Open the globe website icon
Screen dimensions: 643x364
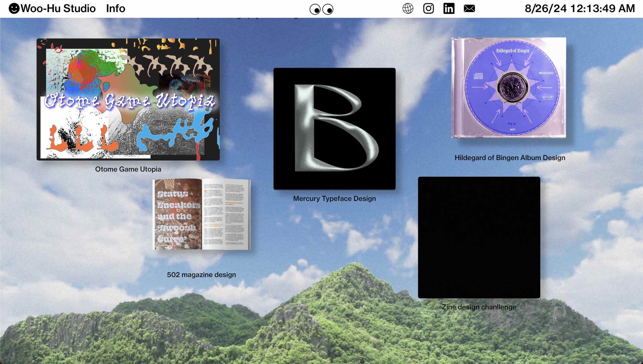[x=408, y=8]
